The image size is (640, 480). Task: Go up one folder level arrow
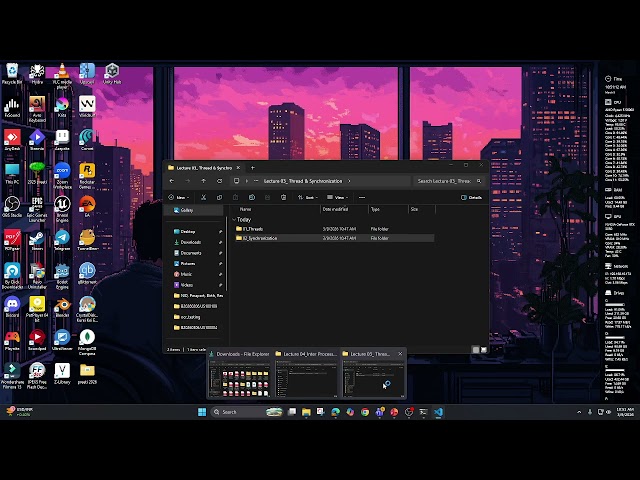[x=203, y=181]
